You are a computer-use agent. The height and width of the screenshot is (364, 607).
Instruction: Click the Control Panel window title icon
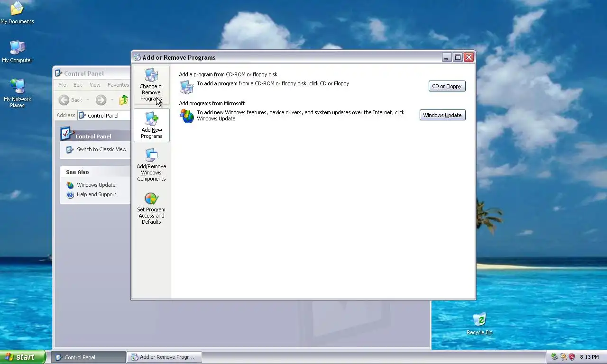[59, 73]
